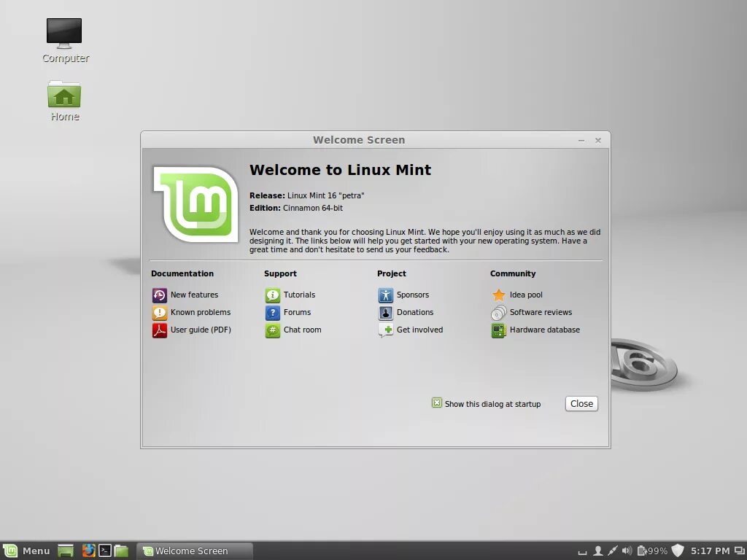Click the Get involved link
This screenshot has height=560, width=747.
click(411, 330)
